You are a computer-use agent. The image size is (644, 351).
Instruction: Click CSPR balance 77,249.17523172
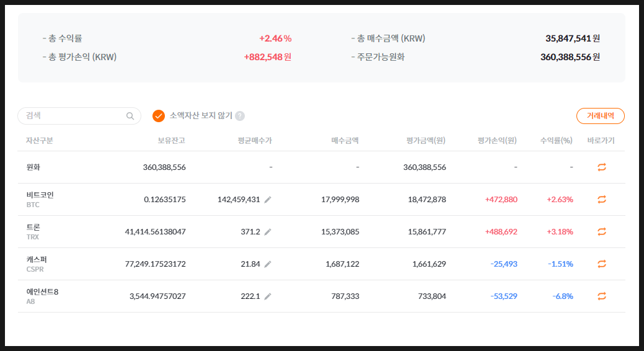[155, 264]
